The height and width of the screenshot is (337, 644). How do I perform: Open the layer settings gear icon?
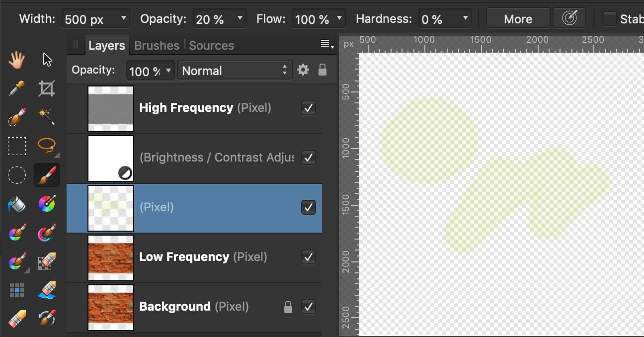coord(303,70)
